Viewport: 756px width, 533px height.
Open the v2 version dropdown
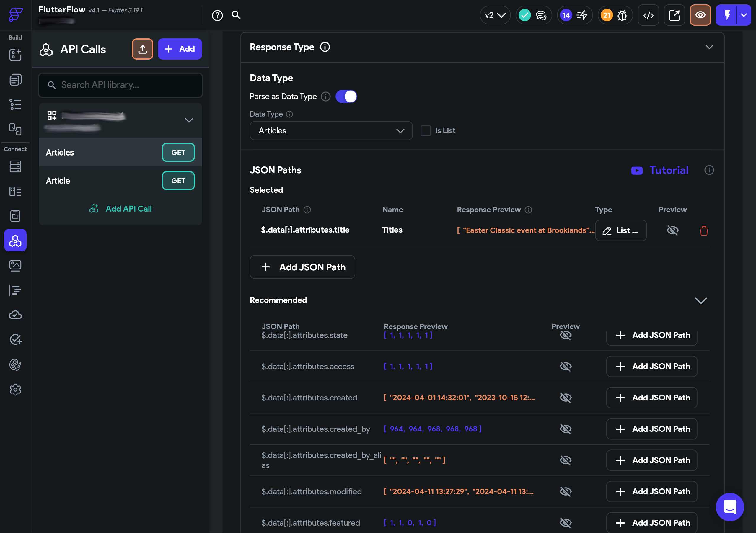[495, 15]
